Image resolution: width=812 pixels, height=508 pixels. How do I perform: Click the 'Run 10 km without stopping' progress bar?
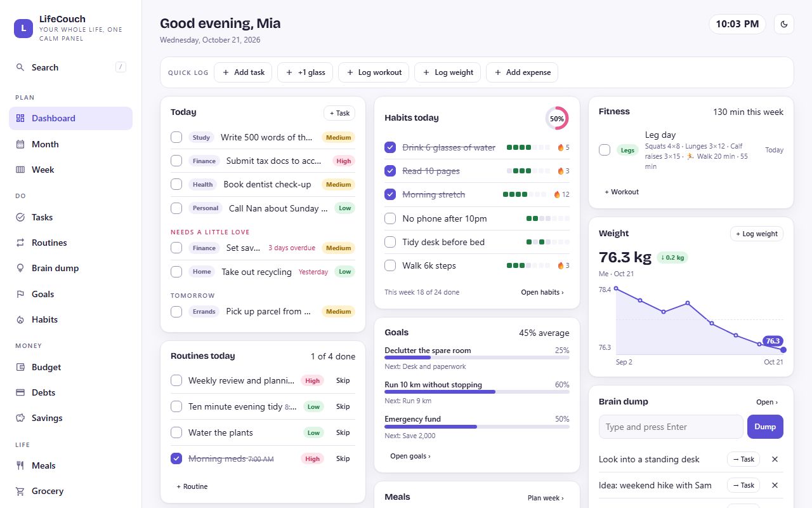coord(477,392)
